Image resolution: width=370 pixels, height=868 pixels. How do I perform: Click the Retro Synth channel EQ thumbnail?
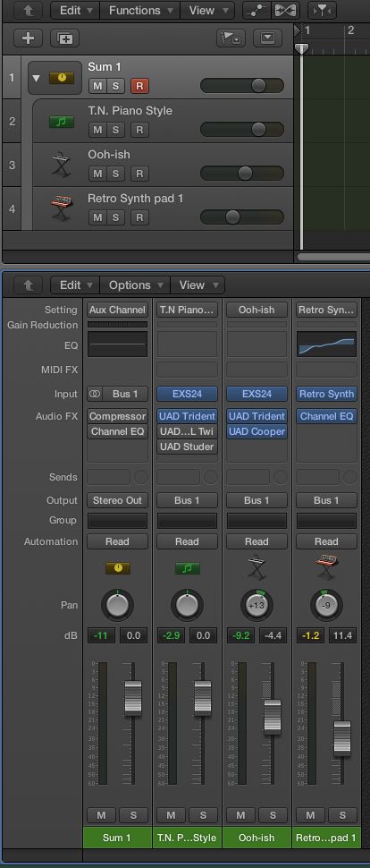pyautogui.click(x=326, y=344)
